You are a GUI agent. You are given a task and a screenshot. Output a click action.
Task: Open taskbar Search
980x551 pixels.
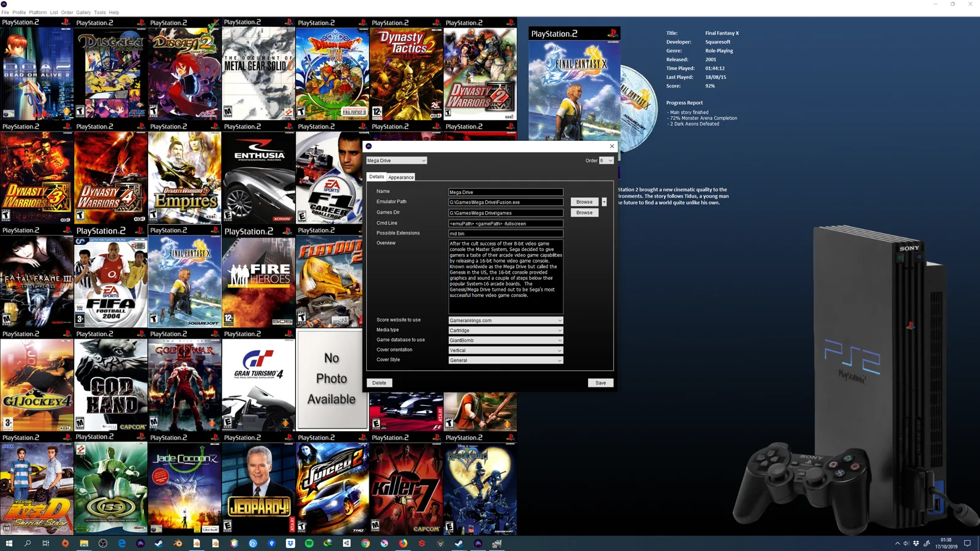pos(28,543)
